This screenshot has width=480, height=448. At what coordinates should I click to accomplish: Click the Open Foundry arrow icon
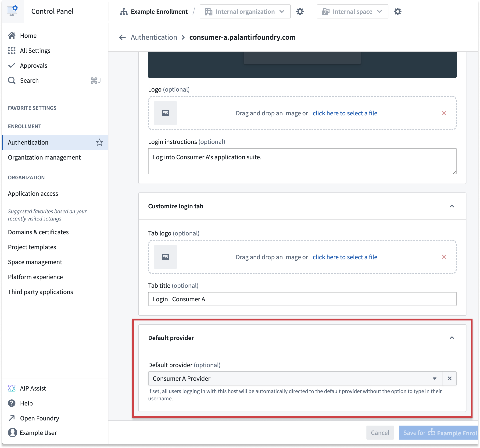(12, 418)
